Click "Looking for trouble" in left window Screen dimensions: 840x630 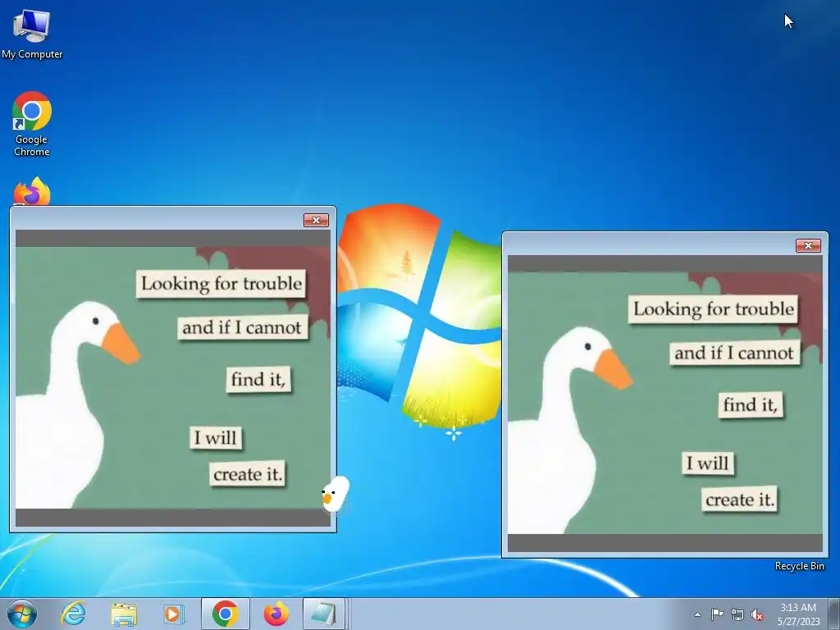point(221,283)
